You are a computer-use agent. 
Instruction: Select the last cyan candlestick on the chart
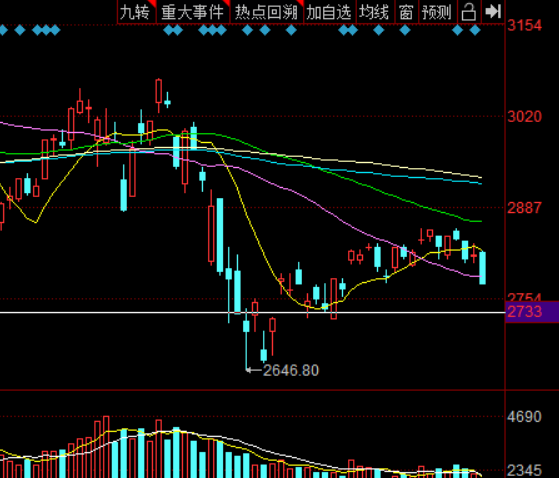(x=482, y=268)
